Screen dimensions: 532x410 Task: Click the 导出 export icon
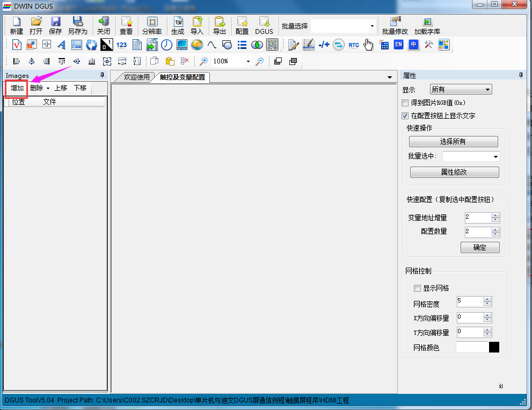(x=220, y=25)
